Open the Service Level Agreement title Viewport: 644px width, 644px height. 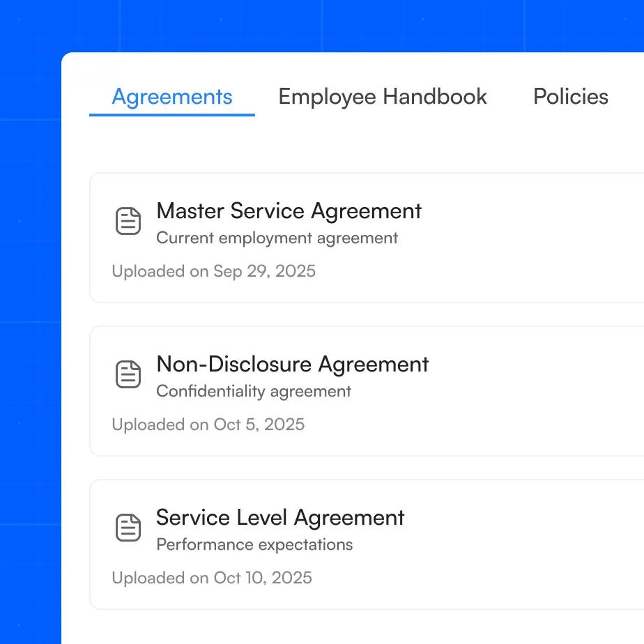tap(280, 518)
